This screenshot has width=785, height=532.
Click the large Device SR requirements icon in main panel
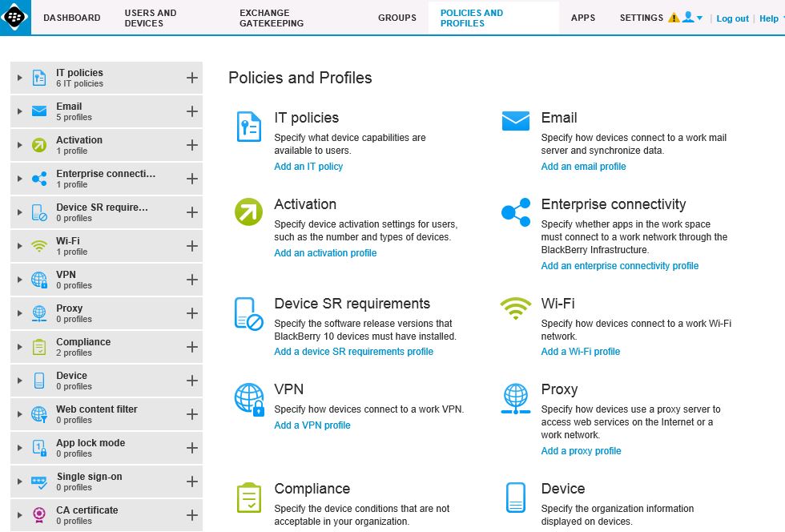click(x=249, y=314)
